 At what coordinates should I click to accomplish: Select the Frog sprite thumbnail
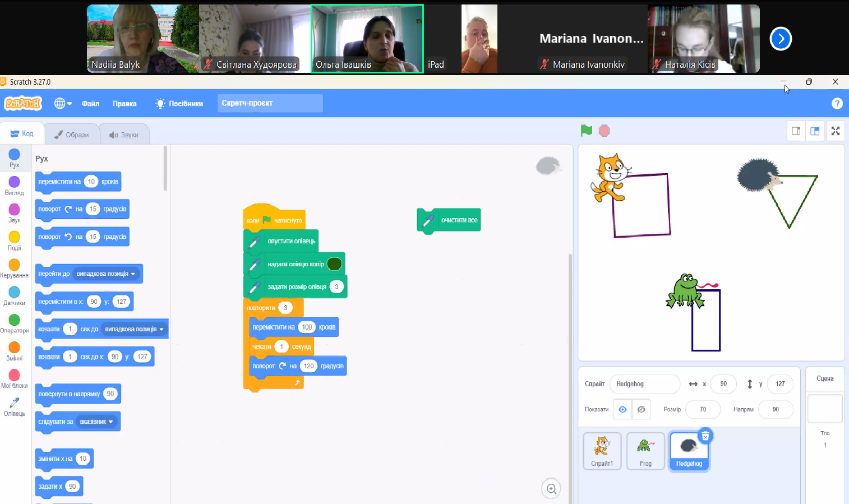point(645,451)
